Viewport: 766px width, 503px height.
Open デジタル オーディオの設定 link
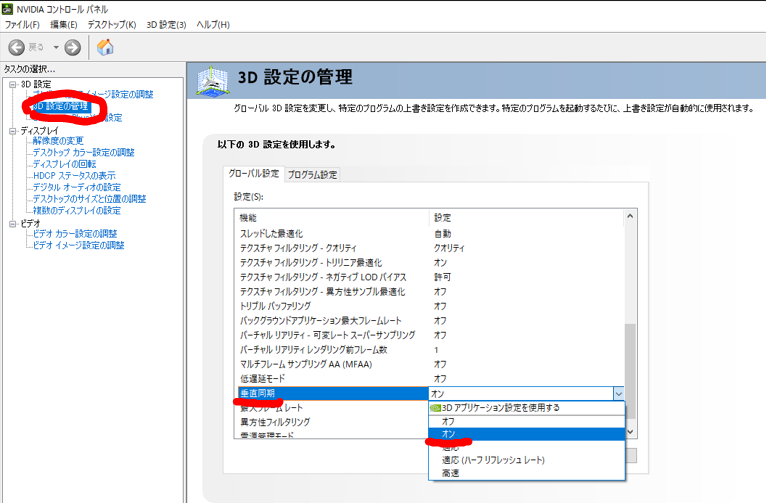click(77, 187)
